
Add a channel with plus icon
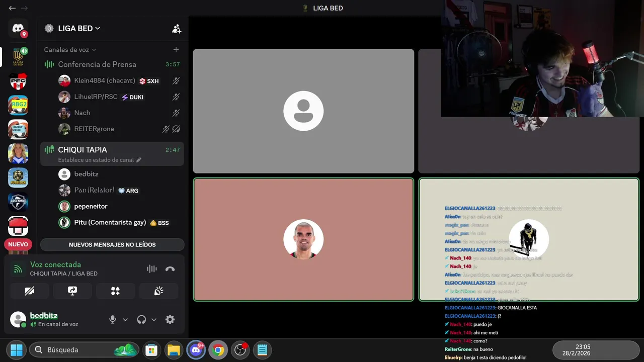[x=176, y=50]
